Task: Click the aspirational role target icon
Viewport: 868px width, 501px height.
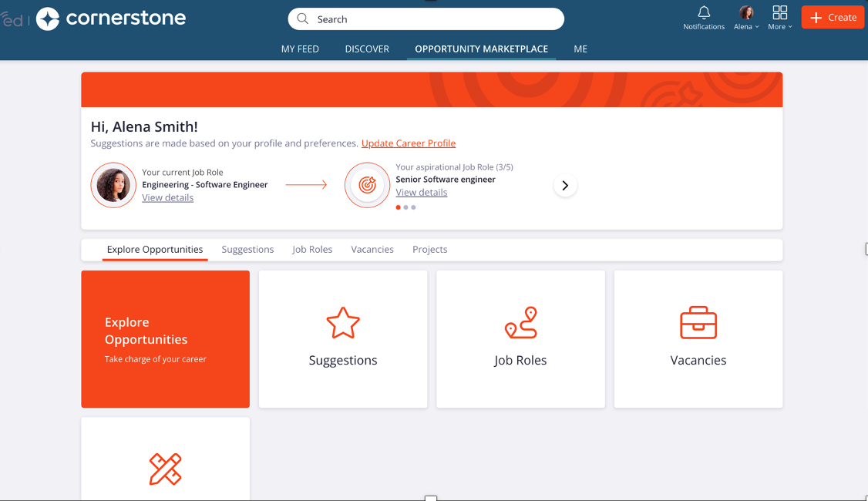Action: click(367, 185)
